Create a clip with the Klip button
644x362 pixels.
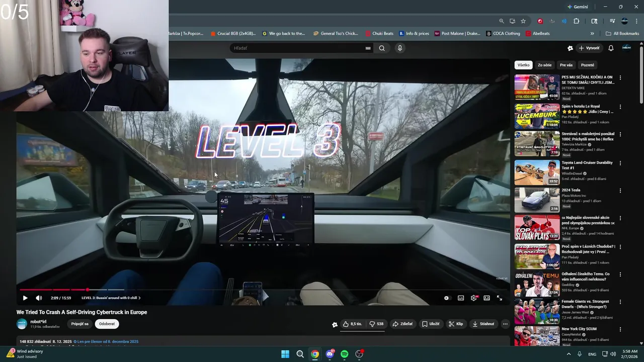pos(456,324)
